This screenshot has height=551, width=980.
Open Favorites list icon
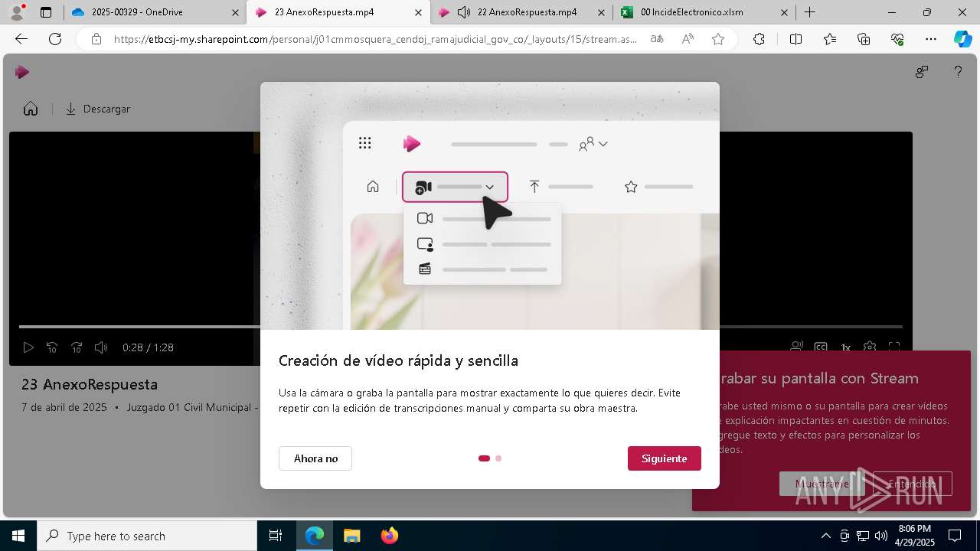click(x=830, y=39)
